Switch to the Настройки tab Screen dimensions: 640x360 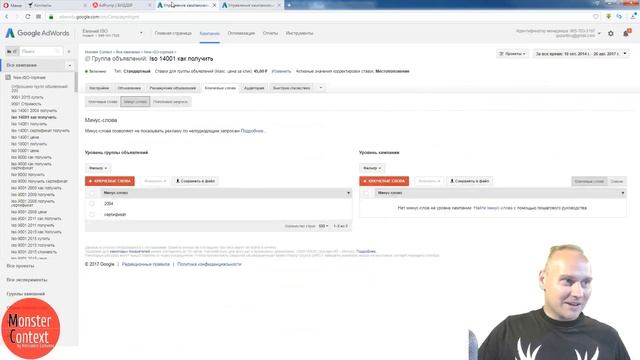tap(99, 88)
